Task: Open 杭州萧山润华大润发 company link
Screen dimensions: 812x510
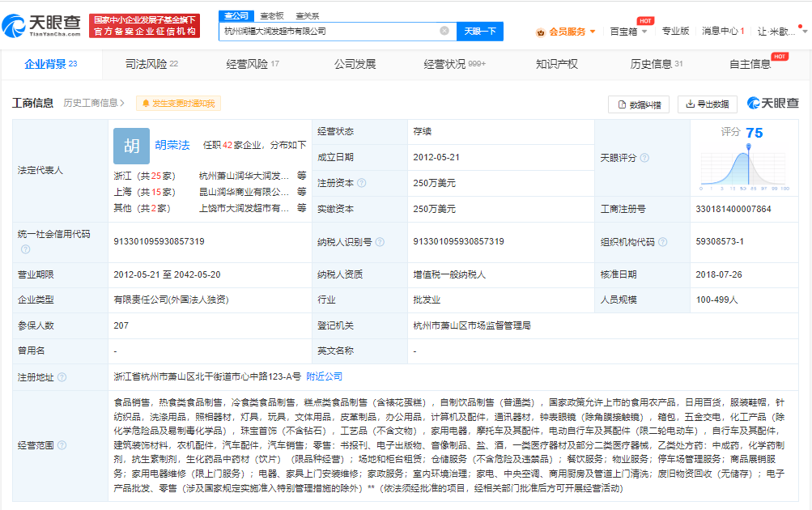Action: point(244,176)
